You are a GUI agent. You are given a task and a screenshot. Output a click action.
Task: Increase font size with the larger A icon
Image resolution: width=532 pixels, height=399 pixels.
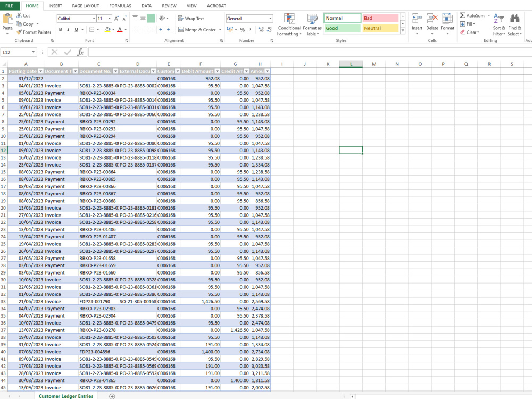tap(117, 18)
